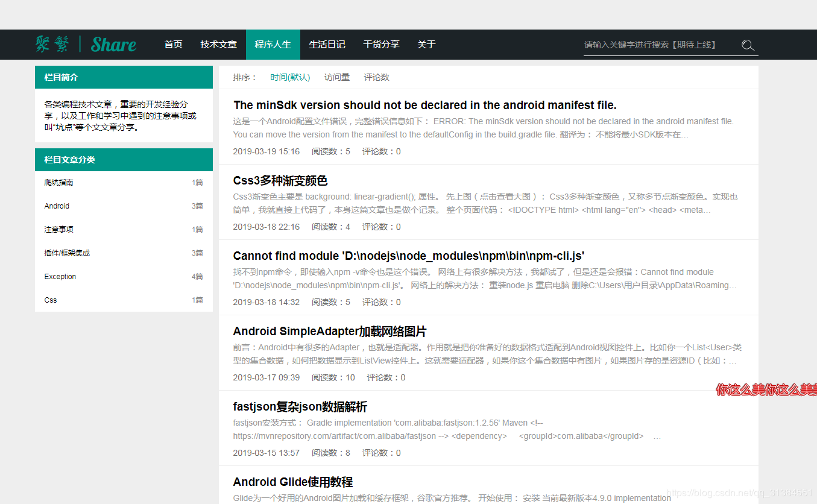Click the search magnifier icon

tap(748, 45)
